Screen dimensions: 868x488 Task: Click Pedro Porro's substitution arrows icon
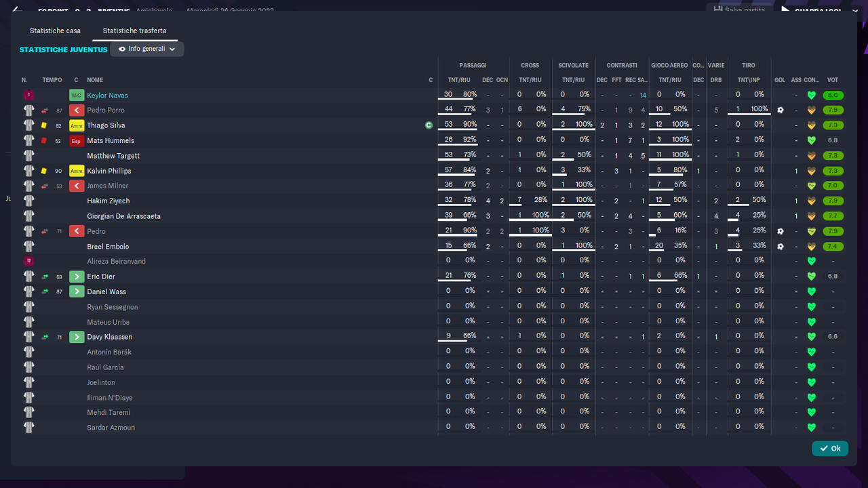(x=45, y=110)
